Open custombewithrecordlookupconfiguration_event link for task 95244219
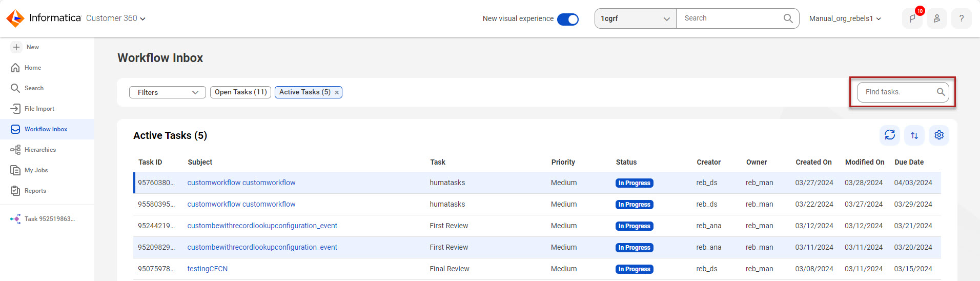 [x=262, y=226]
